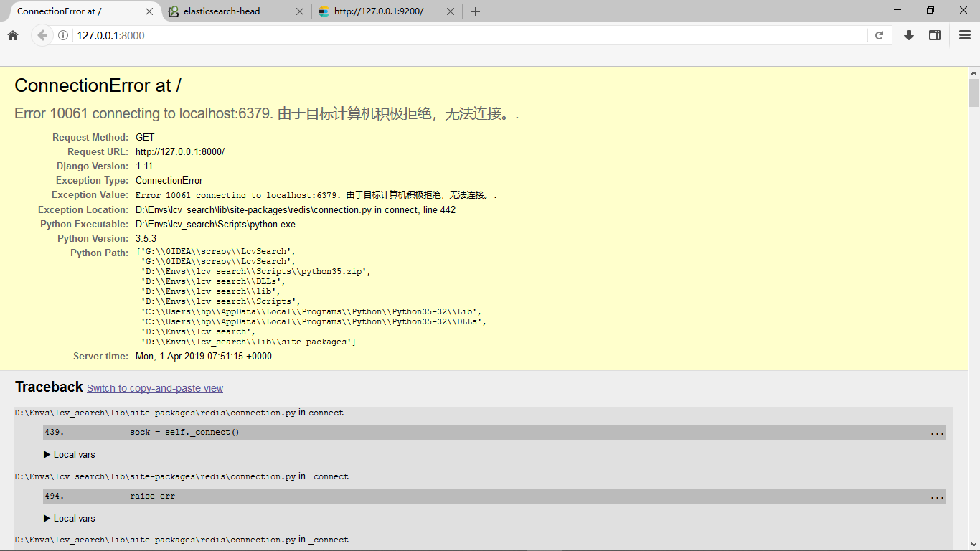Viewport: 980px width, 551px height.
Task: Close the ConnectionError tab
Action: coord(149,11)
